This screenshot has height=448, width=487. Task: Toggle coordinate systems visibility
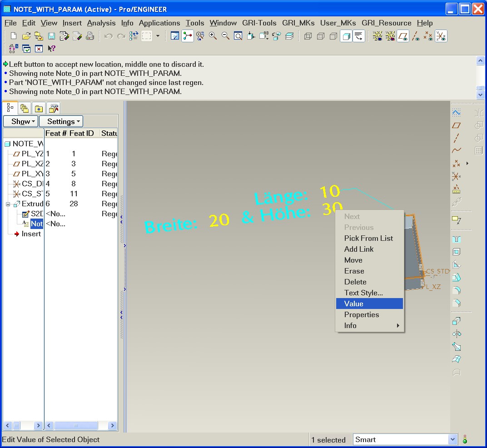click(441, 36)
